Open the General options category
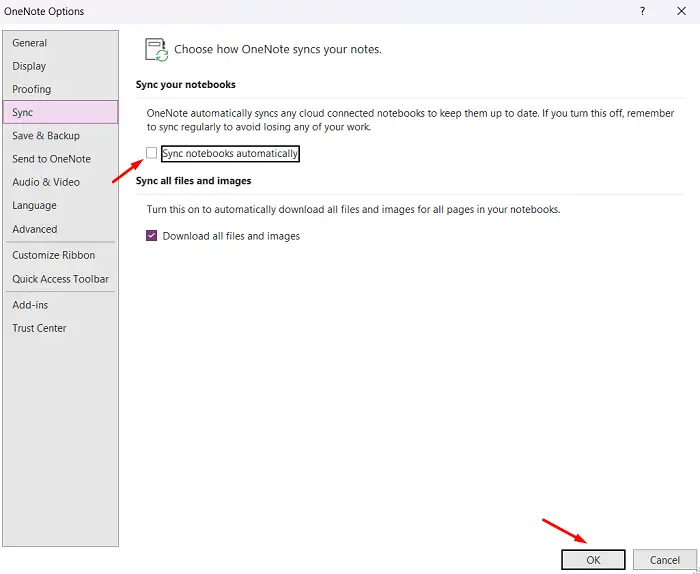 click(x=60, y=43)
